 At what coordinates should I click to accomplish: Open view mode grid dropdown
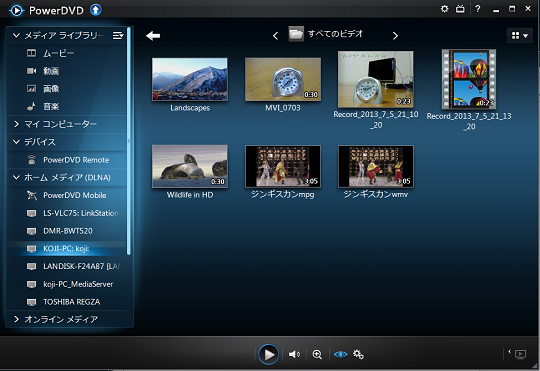pyautogui.click(x=520, y=35)
